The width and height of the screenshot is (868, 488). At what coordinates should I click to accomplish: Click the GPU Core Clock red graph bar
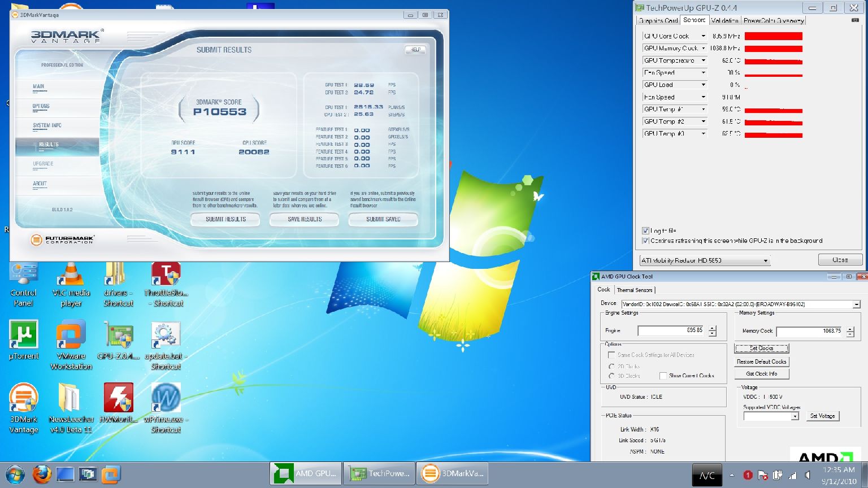tap(773, 36)
